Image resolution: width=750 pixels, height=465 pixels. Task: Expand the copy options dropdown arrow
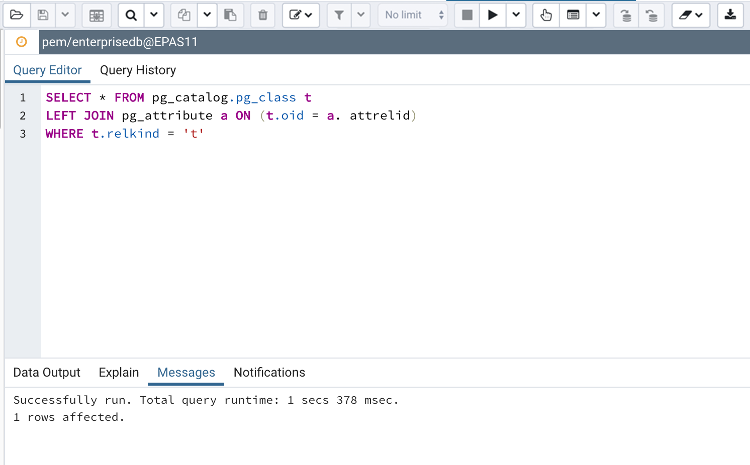click(x=207, y=15)
